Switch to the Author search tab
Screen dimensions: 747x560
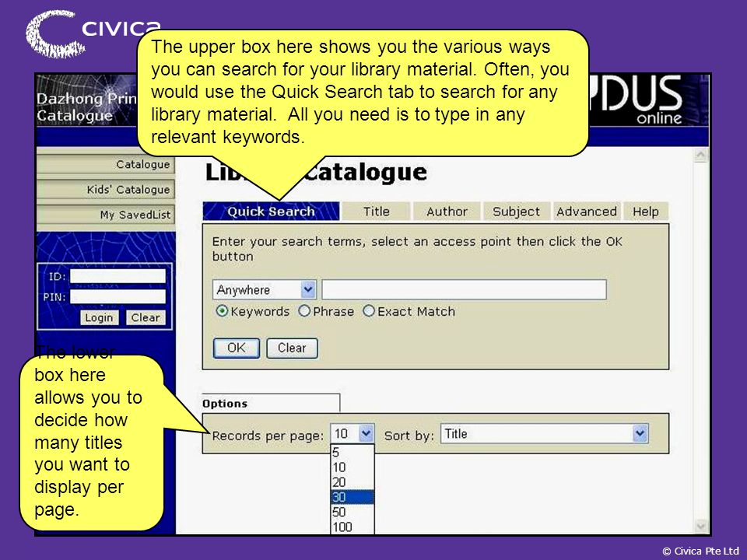(447, 212)
